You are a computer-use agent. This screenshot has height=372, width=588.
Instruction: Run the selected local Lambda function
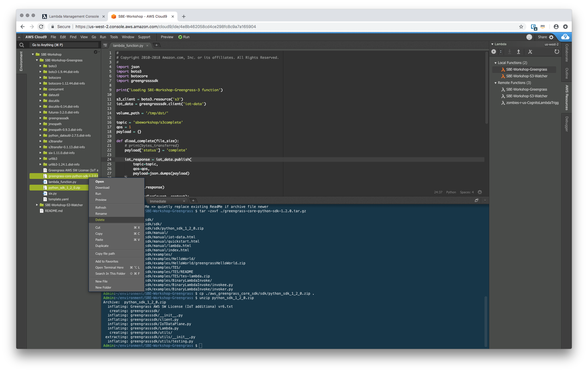point(494,52)
